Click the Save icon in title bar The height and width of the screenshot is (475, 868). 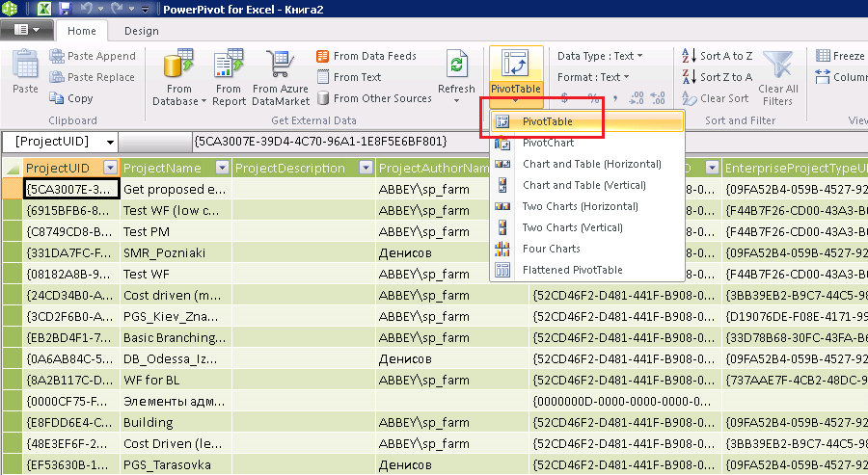click(x=66, y=9)
